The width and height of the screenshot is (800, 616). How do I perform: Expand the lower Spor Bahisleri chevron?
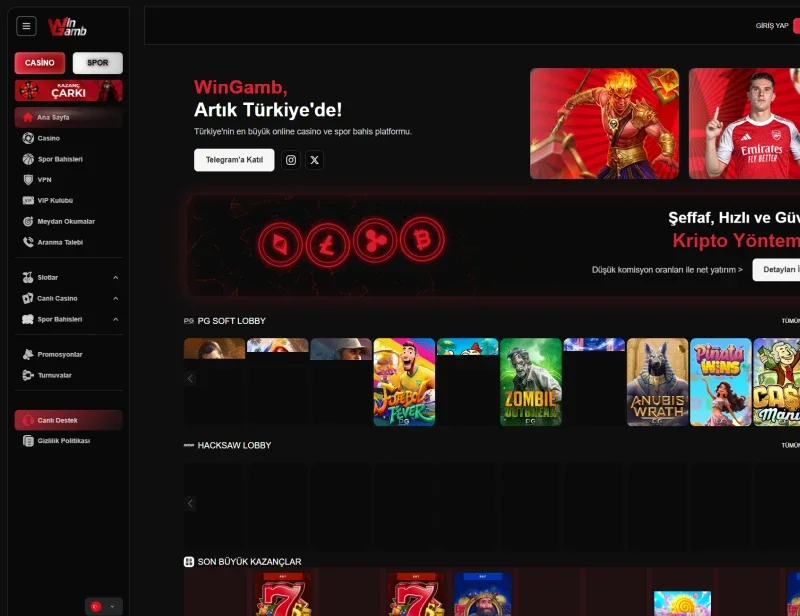[x=116, y=319]
